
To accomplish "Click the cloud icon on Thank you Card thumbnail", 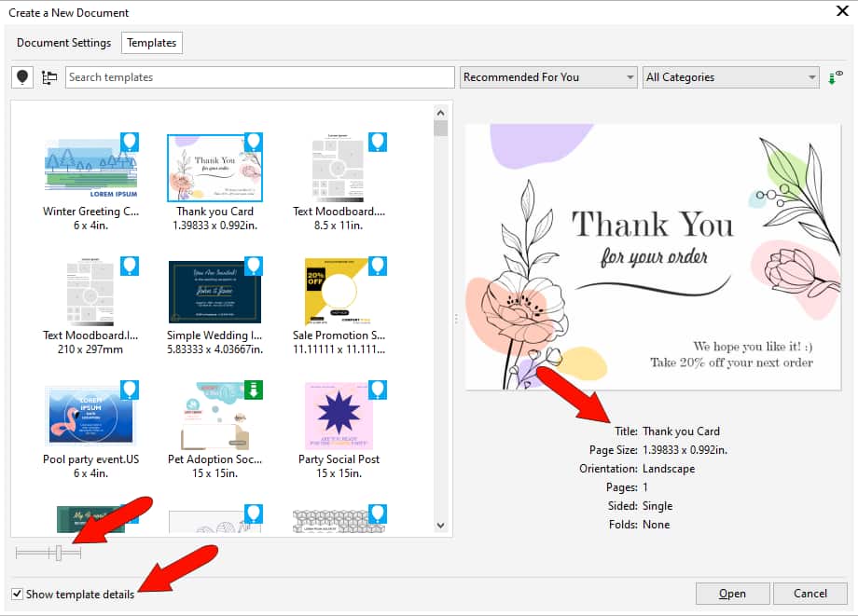I will (x=252, y=142).
